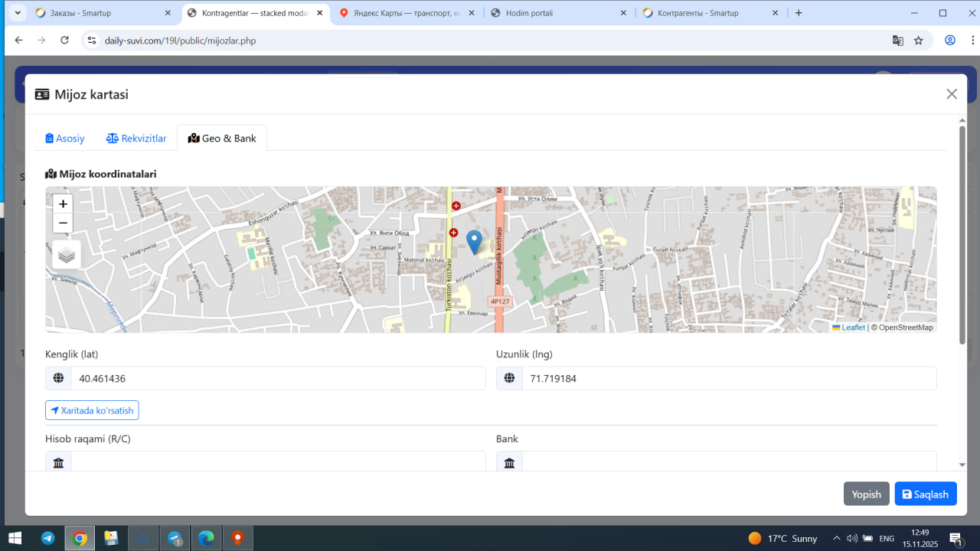Close the Яндекс Карты browser tab
Image resolution: width=980 pixels, height=551 pixels.
[x=471, y=13]
